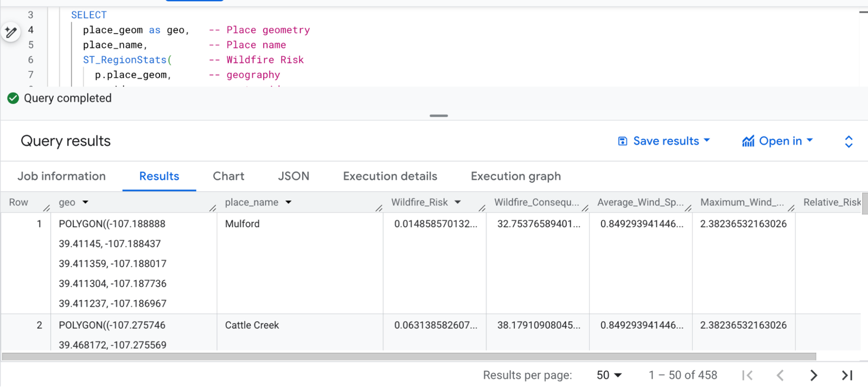The image size is (868, 387).
Task: Change results per page from 50
Action: pos(609,375)
